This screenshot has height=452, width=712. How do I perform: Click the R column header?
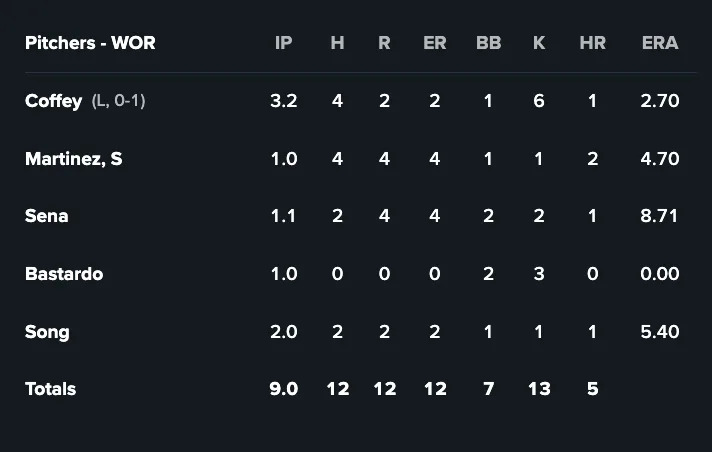[x=384, y=43]
